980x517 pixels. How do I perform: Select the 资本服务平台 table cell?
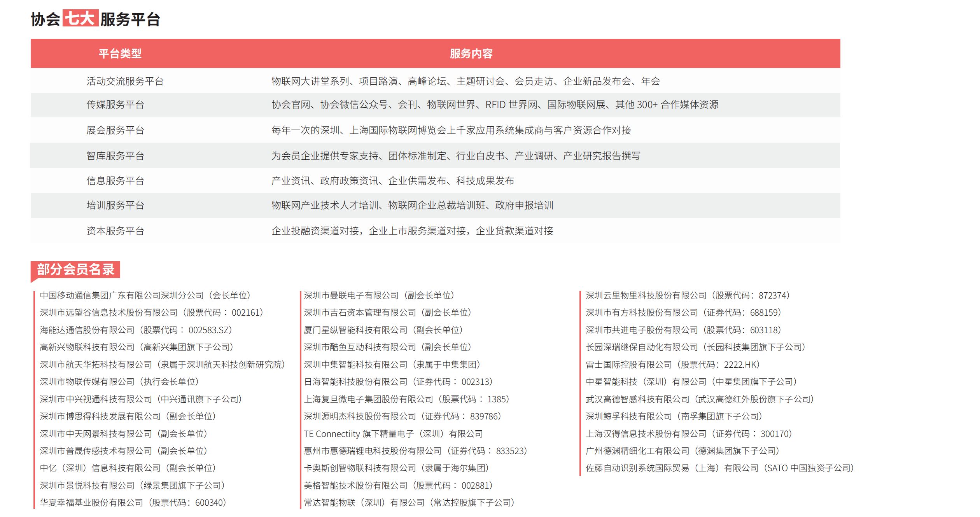click(115, 231)
